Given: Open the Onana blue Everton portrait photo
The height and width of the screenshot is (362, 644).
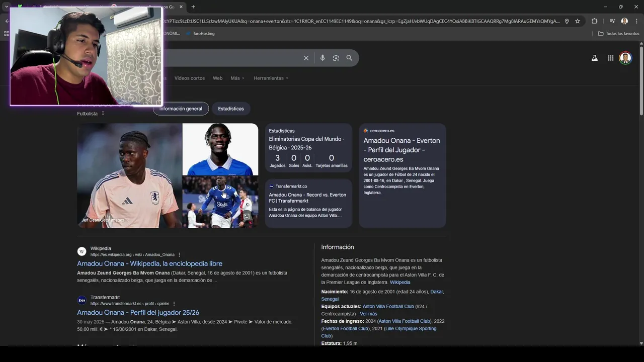Looking at the screenshot, I should [x=220, y=149].
